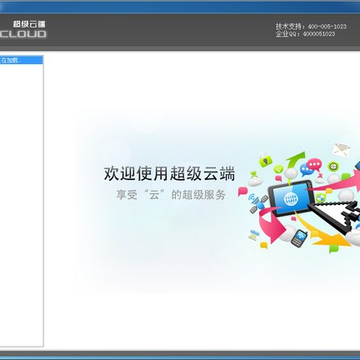Click the 企业QQ 4000051023 text
This screenshot has width=360, height=360.
click(306, 34)
